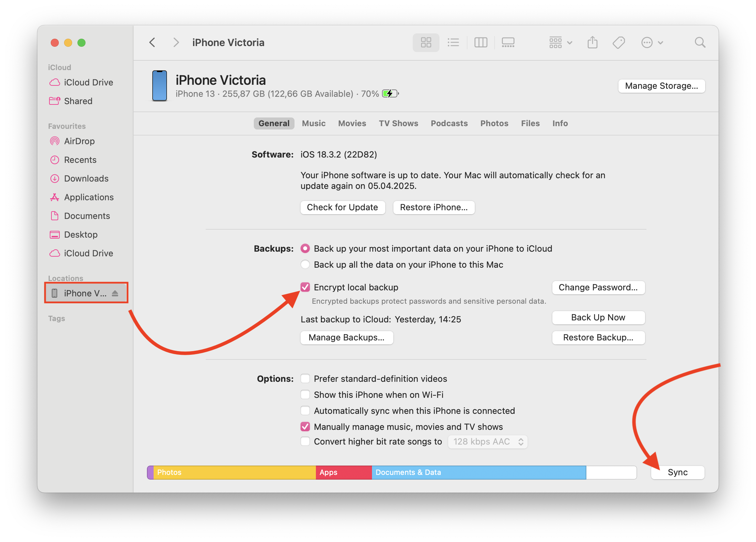Image resolution: width=756 pixels, height=542 pixels.
Task: Eject iPhone via the eject icon
Action: [115, 293]
